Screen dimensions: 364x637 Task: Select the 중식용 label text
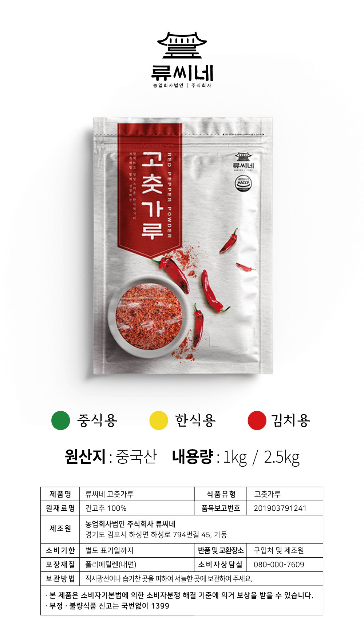[x=97, y=420]
